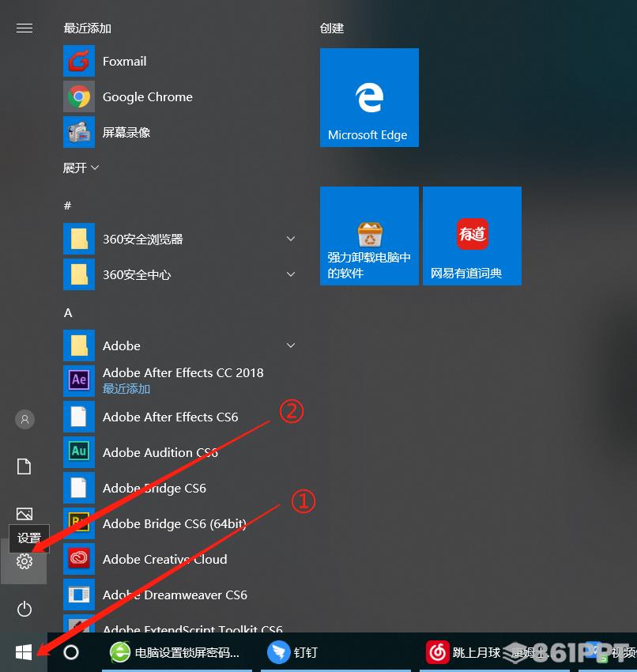Viewport: 637px width, 672px height.
Task: Click the Adobe Audition CS6 label
Action: pyautogui.click(x=160, y=452)
